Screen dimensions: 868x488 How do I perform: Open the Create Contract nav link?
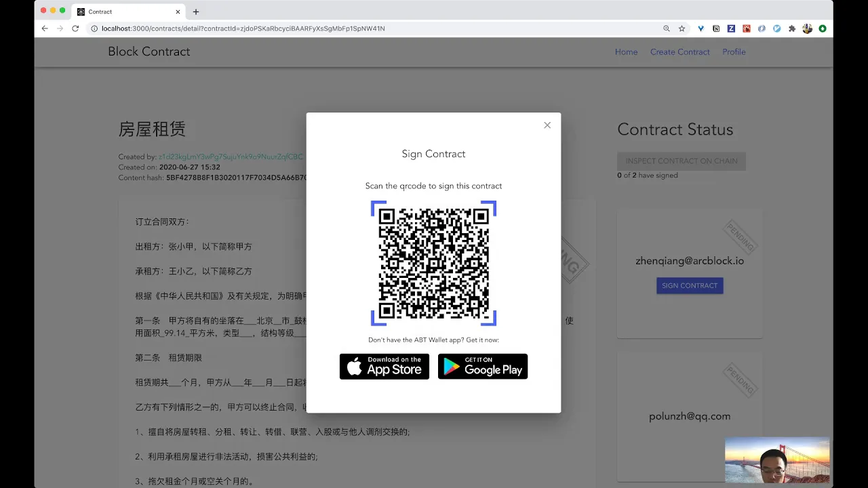[x=680, y=52]
